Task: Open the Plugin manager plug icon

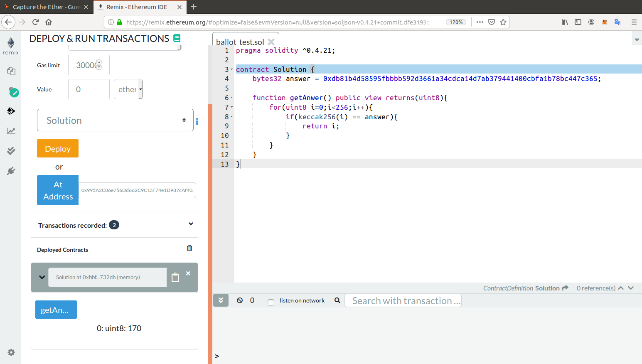Action: [x=11, y=171]
